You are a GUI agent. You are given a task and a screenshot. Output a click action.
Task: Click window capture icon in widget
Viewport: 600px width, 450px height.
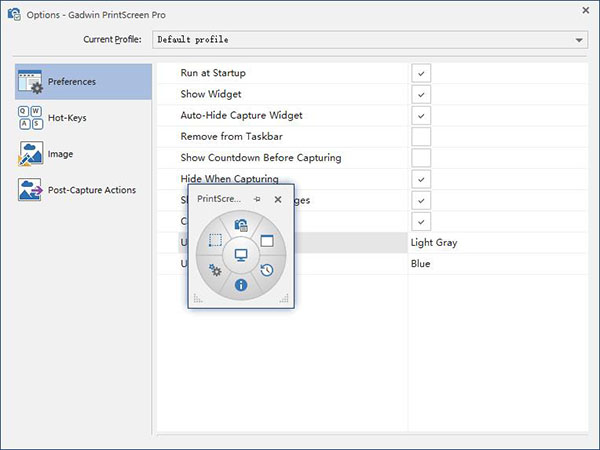tap(267, 241)
